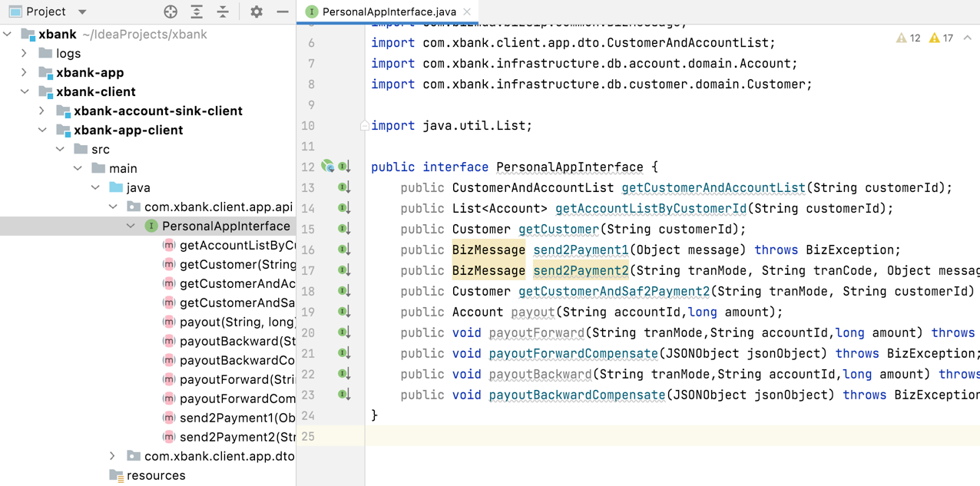This screenshot has height=486, width=980.
Task: Open the Project view dropdown
Action: pyautogui.click(x=82, y=12)
